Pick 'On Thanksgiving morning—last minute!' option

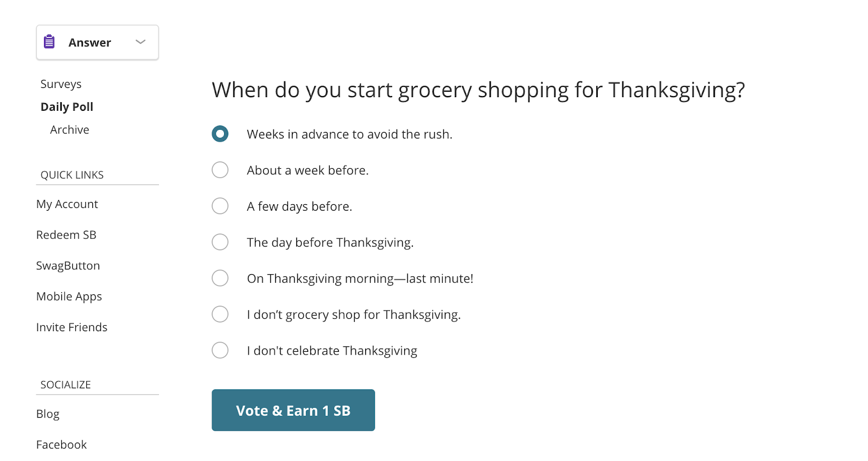point(220,277)
